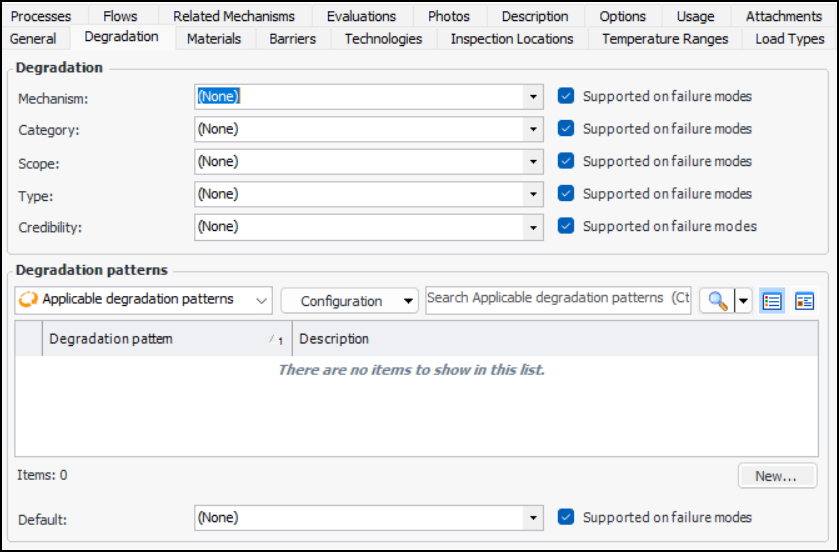Image resolution: width=839 pixels, height=552 pixels.
Task: Open the search options arrow beside magnifier
Action: tap(743, 300)
